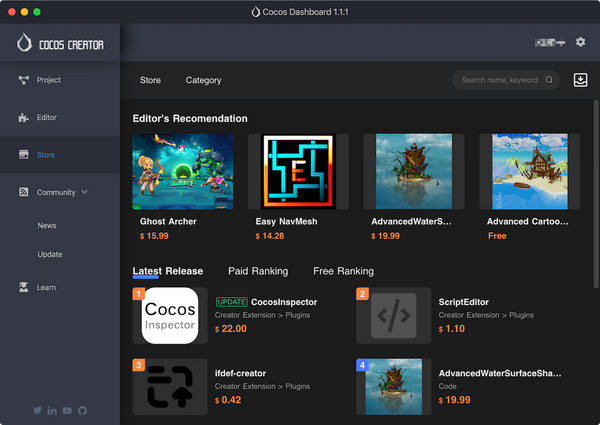Screen dimensions: 600x425
Task: Click ifdef-creator price $ 0.42
Action: click(228, 400)
